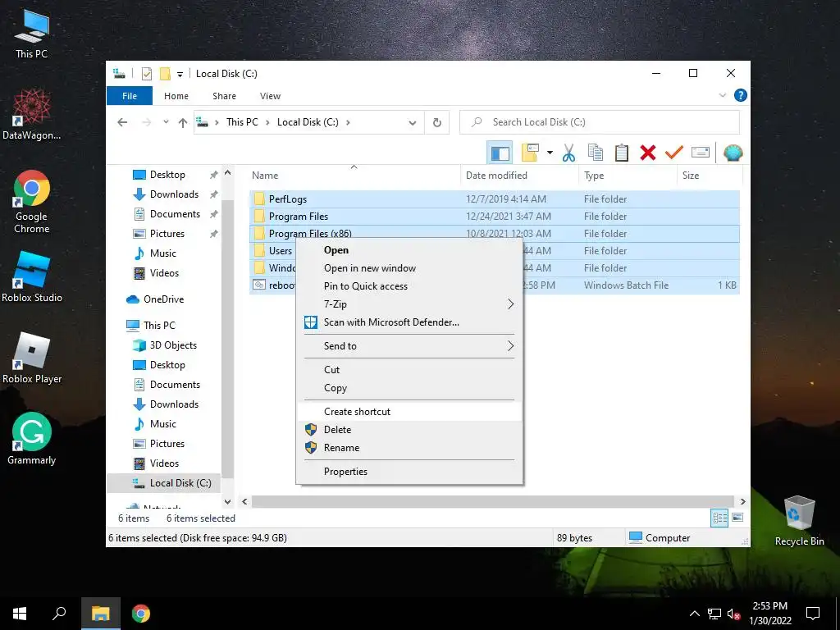Switch to the Share ribbon tab
The image size is (840, 630).
[x=224, y=96]
